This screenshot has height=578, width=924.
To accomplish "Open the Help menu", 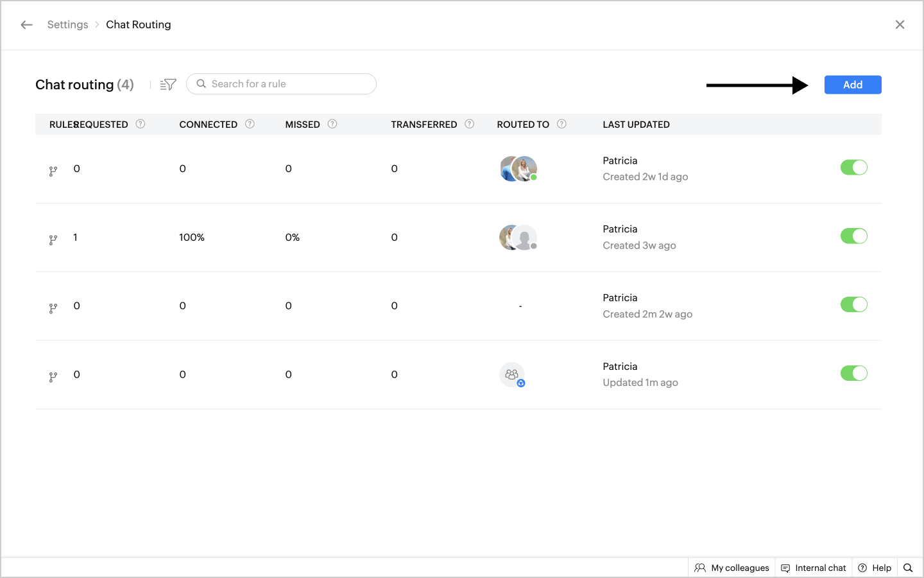I will 875,568.
